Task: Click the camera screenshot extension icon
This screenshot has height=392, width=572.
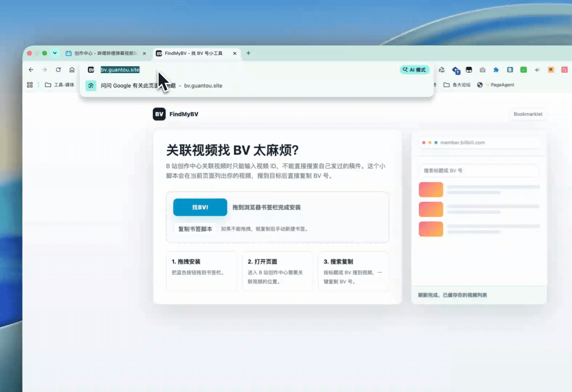Action: click(x=482, y=70)
